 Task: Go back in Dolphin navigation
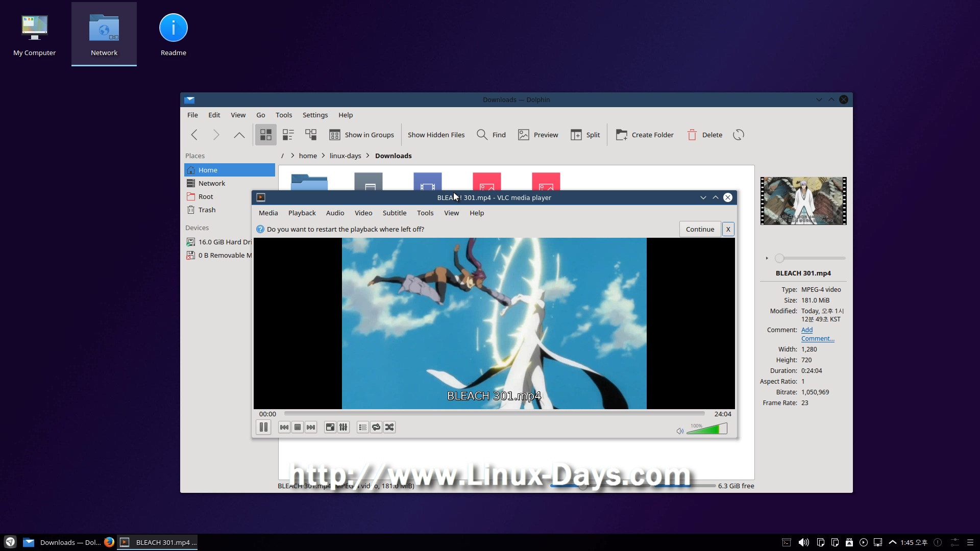coord(194,135)
